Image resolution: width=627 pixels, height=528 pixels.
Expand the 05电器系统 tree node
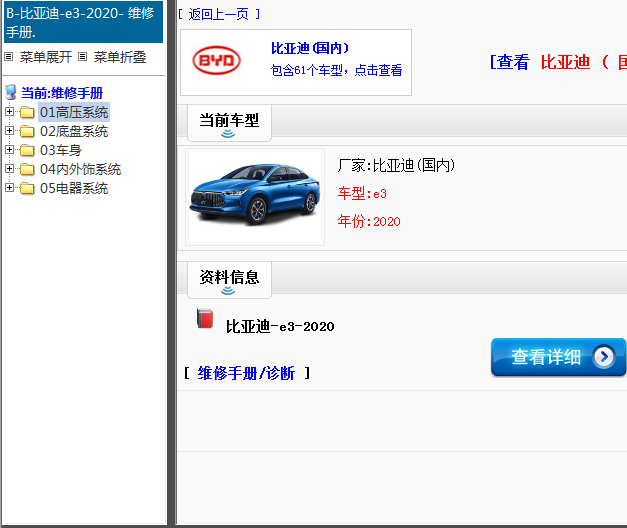pyautogui.click(x=10, y=187)
